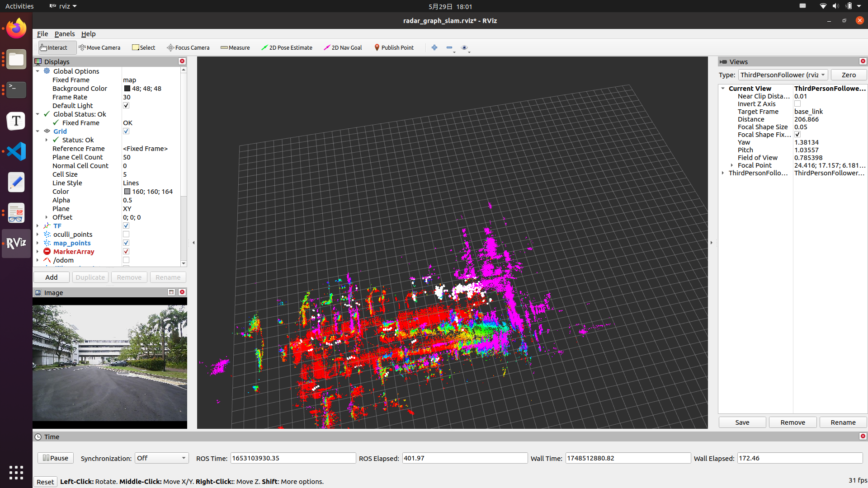Open system status menu
The height and width of the screenshot is (488, 868).
tap(841, 6)
